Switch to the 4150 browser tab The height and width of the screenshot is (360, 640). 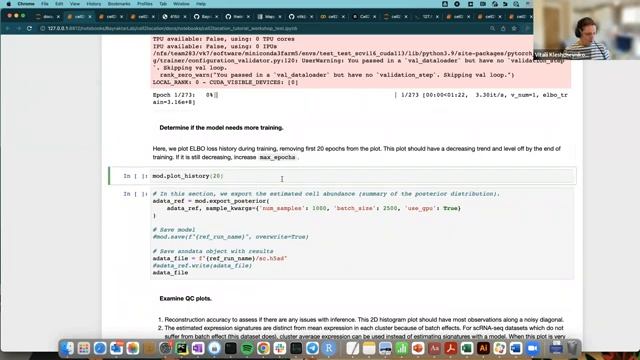(173, 17)
